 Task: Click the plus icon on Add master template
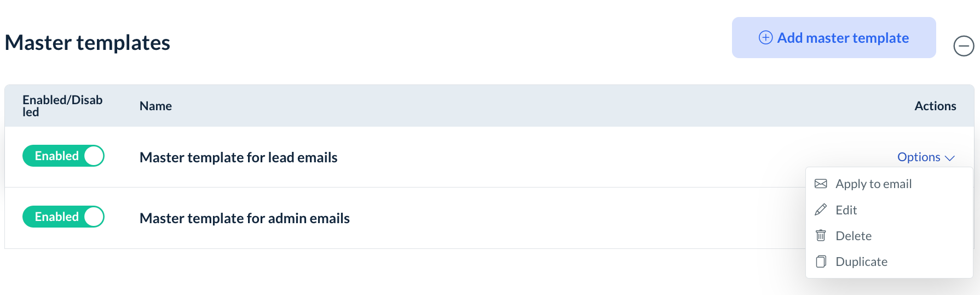[x=765, y=37]
